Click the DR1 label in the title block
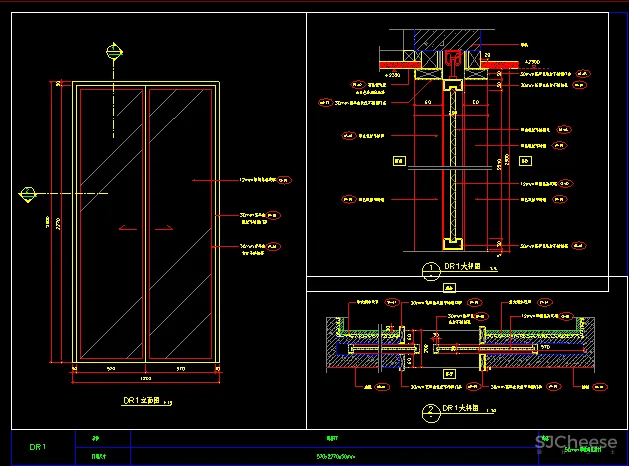Image resolution: width=629 pixels, height=466 pixels. pos(36,446)
